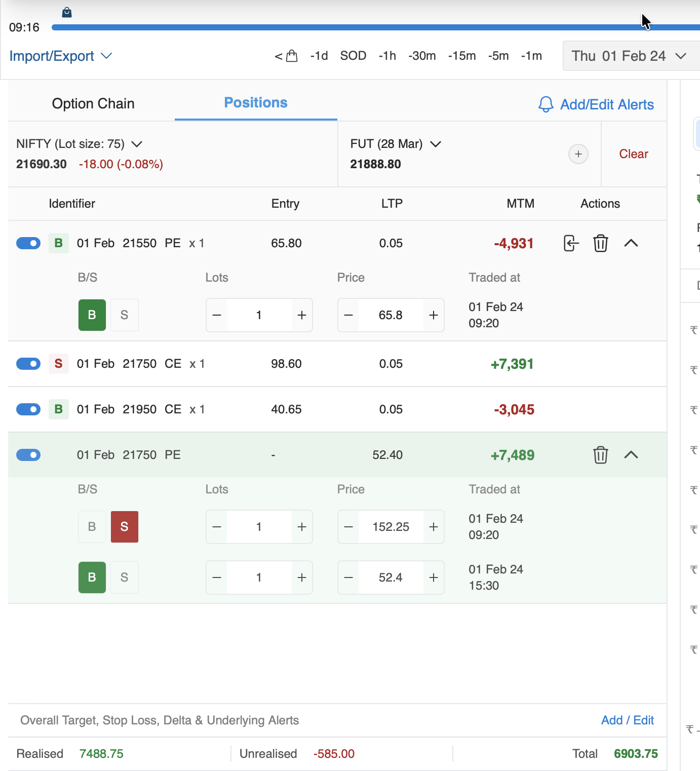Disable the 21750 CE sell position
The width and height of the screenshot is (700, 771).
coord(28,364)
